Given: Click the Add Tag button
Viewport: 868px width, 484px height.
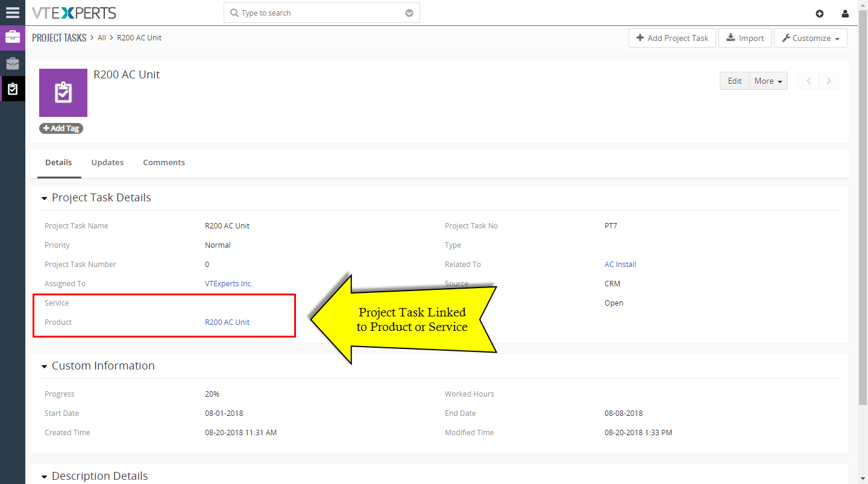Looking at the screenshot, I should point(61,128).
